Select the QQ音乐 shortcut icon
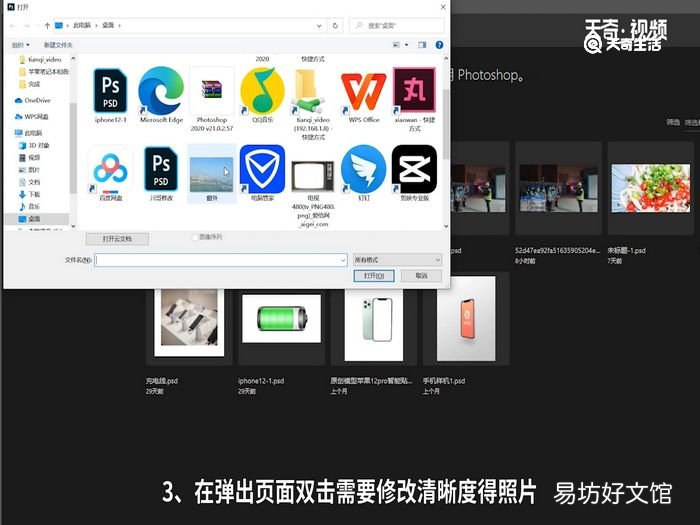 pyautogui.click(x=262, y=91)
